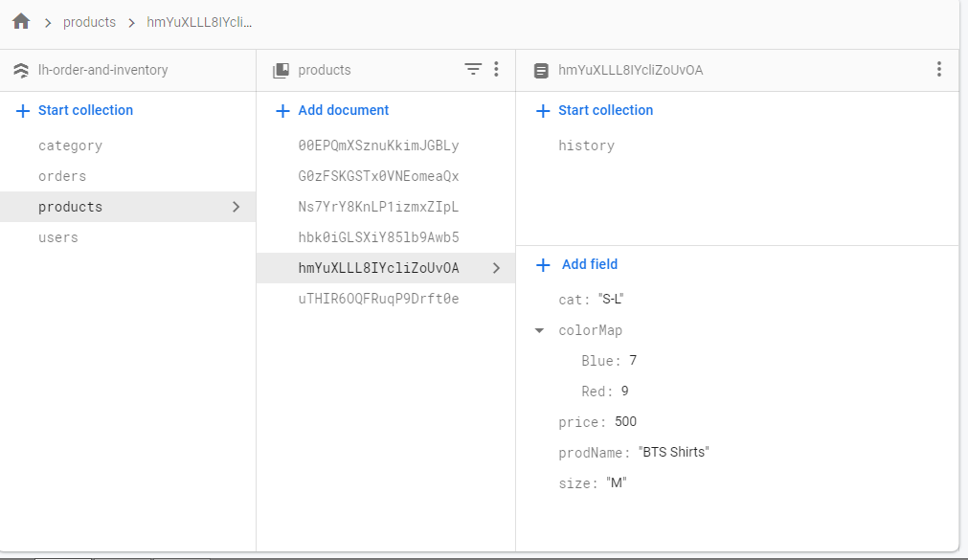Click Add document
This screenshot has height=560, width=968.
(332, 110)
